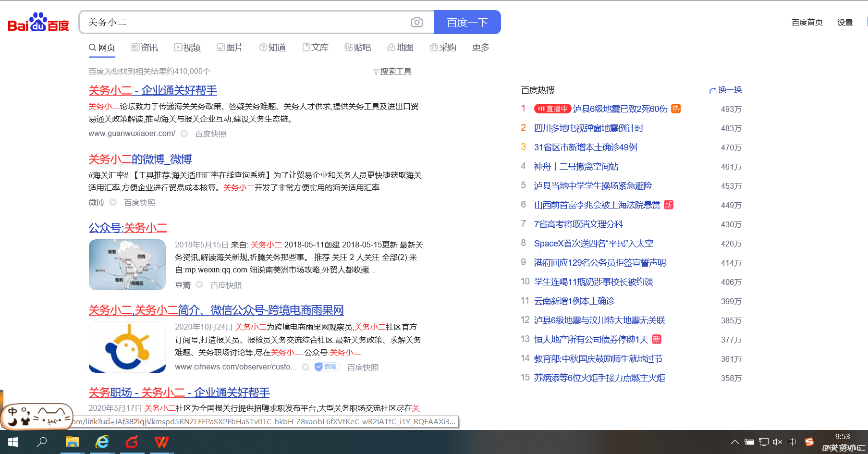
Task: Expand the 更多 menu
Action: 480,48
